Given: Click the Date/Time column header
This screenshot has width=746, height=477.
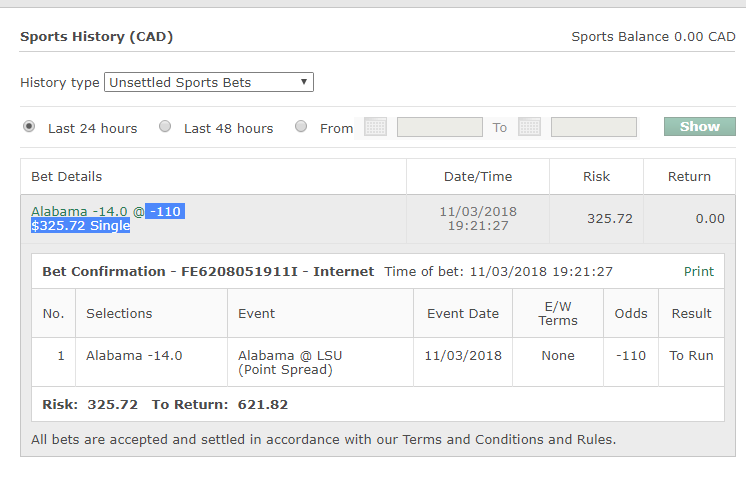Looking at the screenshot, I should pyautogui.click(x=478, y=177).
